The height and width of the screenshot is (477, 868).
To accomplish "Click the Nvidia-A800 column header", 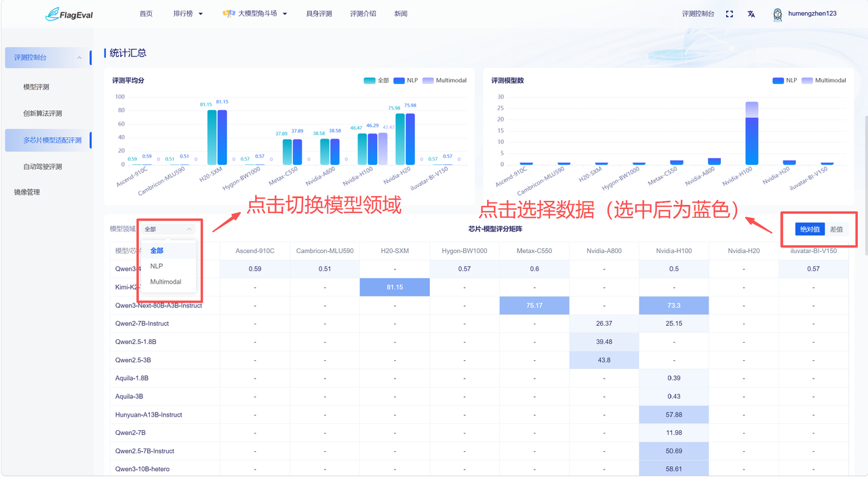I will point(604,251).
